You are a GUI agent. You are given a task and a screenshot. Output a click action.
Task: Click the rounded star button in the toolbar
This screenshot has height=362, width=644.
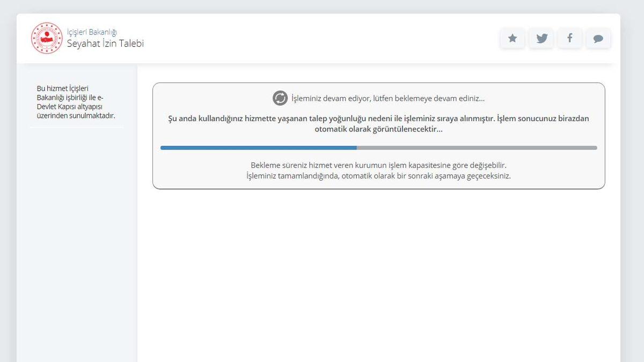(512, 38)
